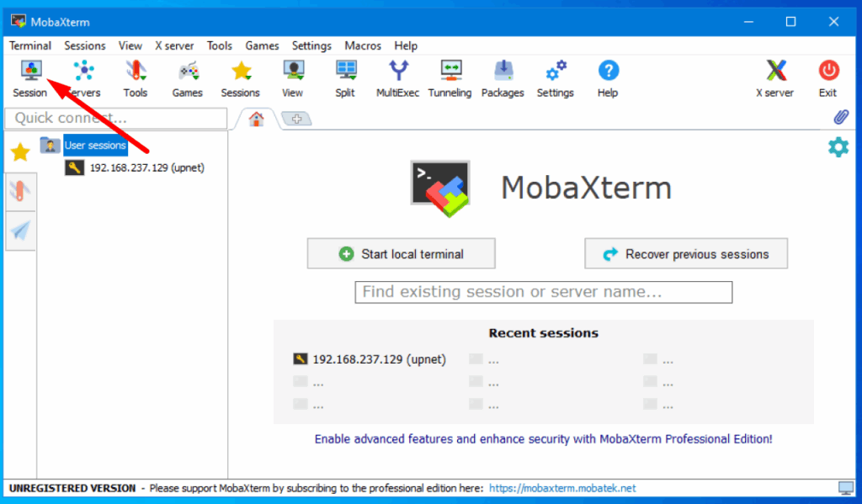Click the Professional Edition promotion link

pos(543,439)
